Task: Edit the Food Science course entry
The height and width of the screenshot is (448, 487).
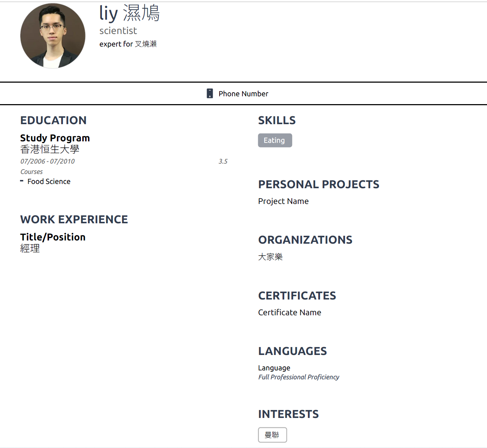Action: click(x=49, y=181)
